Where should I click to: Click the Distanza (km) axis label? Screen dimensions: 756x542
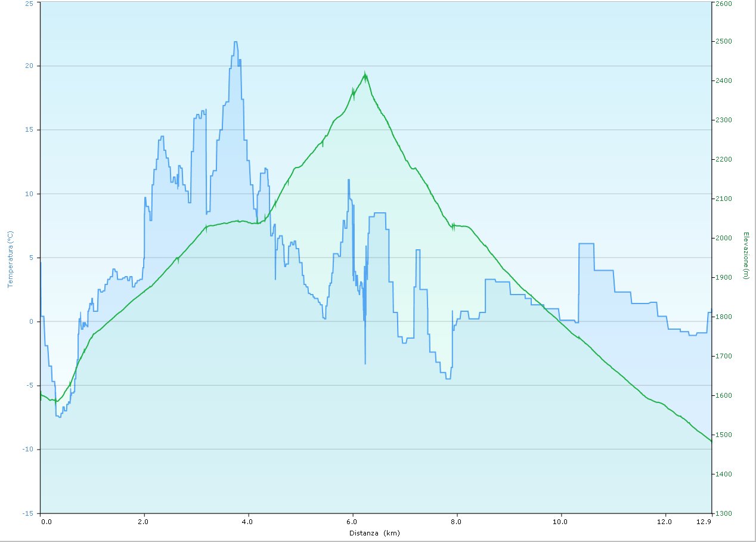click(x=374, y=532)
